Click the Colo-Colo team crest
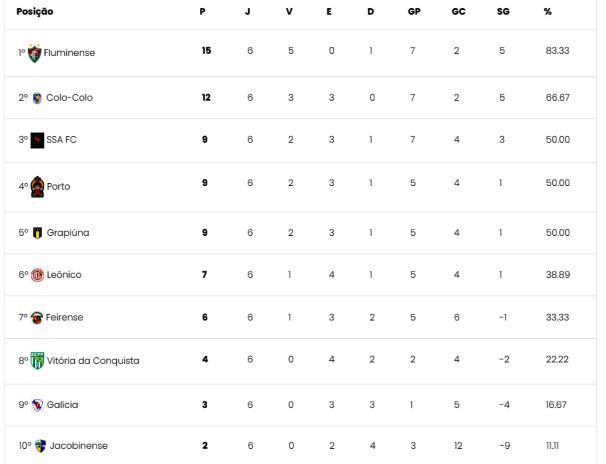Screen dimensions: 606x464 [37, 98]
